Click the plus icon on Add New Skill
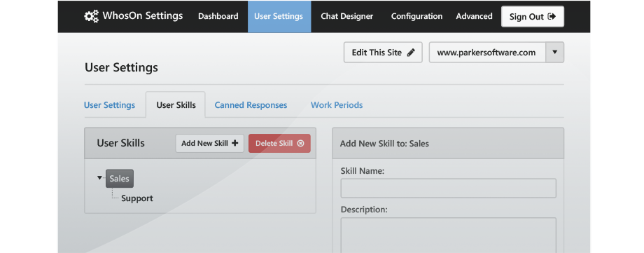644x253 pixels. 235,143
